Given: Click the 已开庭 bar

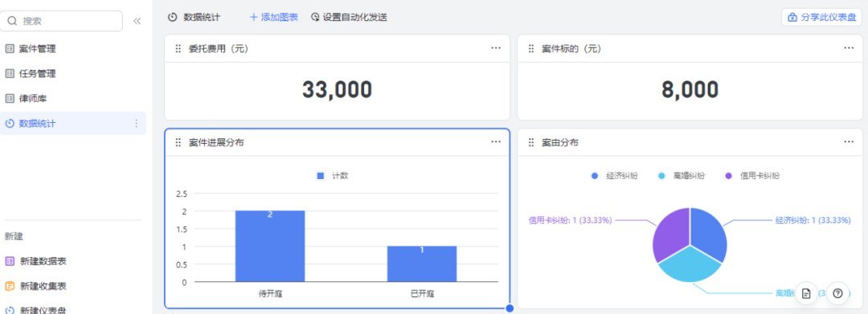Looking at the screenshot, I should (422, 264).
